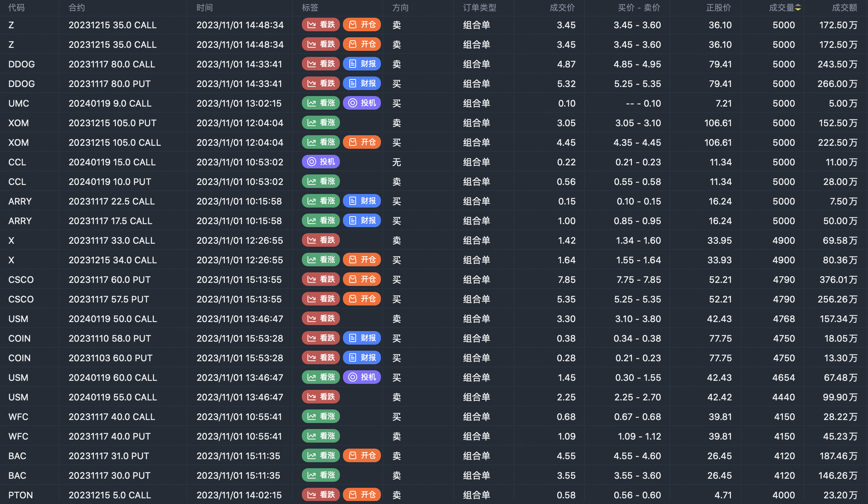
Task: Click volume value 4440
Action: point(784,397)
